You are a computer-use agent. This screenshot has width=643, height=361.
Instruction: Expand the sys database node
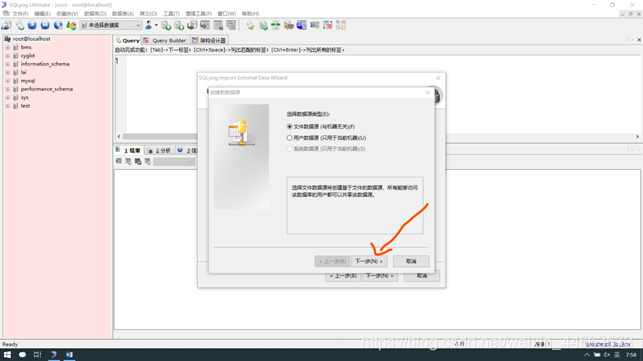click(x=7, y=98)
